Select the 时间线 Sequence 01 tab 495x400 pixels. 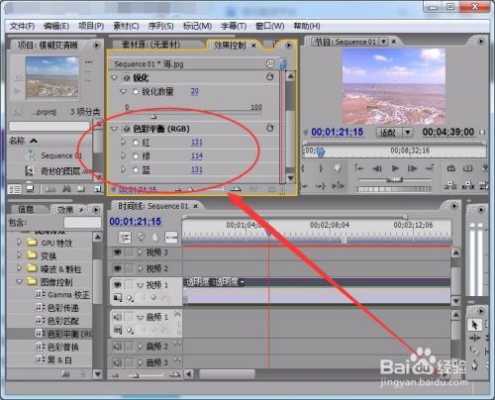coord(153,206)
